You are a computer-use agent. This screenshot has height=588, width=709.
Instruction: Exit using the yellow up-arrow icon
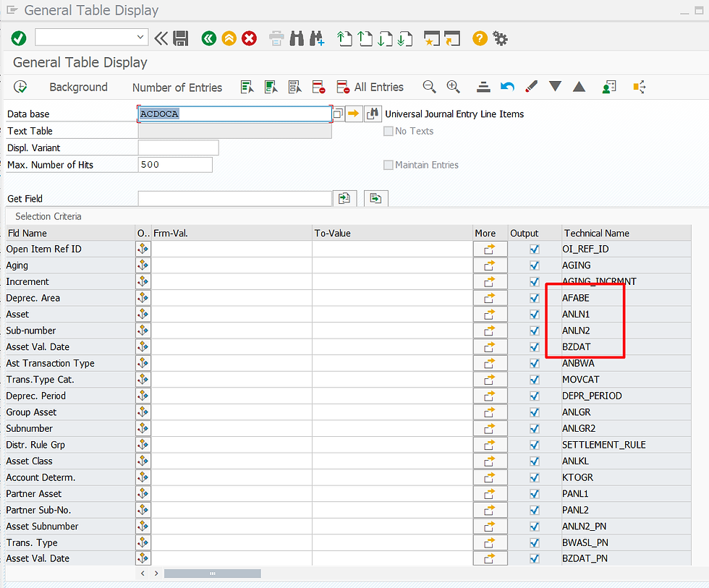point(229,38)
